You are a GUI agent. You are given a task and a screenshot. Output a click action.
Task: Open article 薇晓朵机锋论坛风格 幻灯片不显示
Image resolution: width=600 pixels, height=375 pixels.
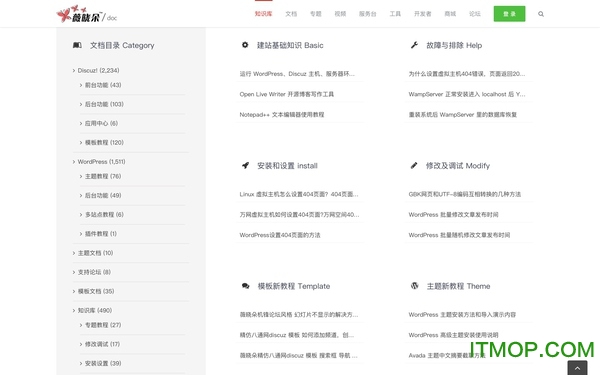click(x=299, y=315)
